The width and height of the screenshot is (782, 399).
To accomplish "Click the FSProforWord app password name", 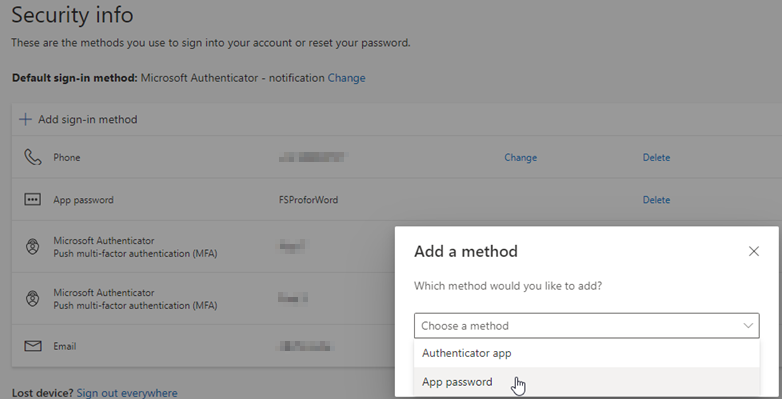I will (x=308, y=200).
